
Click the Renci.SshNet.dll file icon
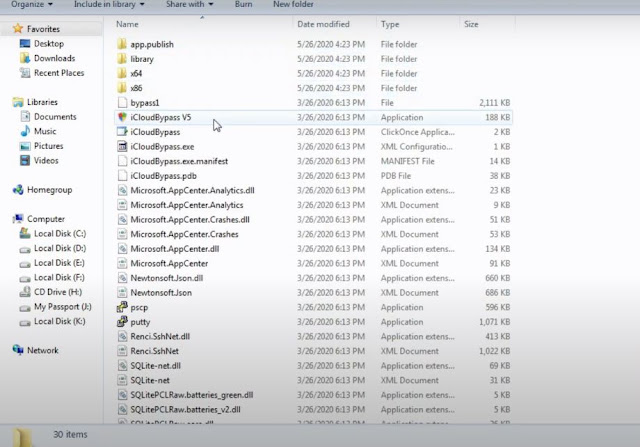click(x=122, y=336)
